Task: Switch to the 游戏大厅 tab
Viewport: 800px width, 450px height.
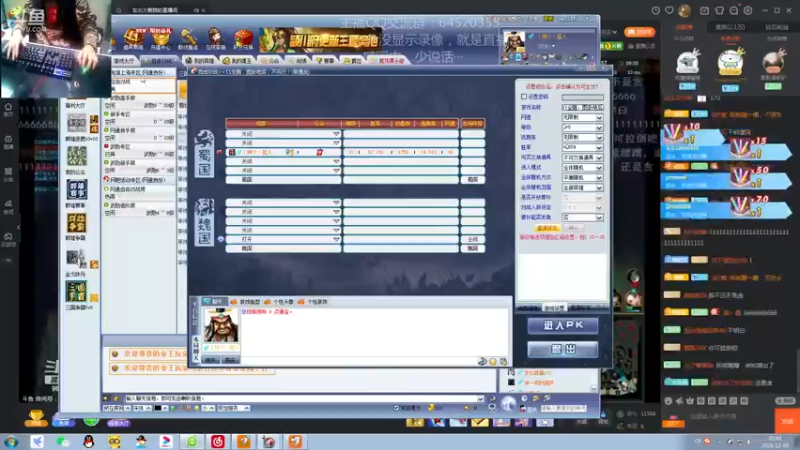Action: 124,61
